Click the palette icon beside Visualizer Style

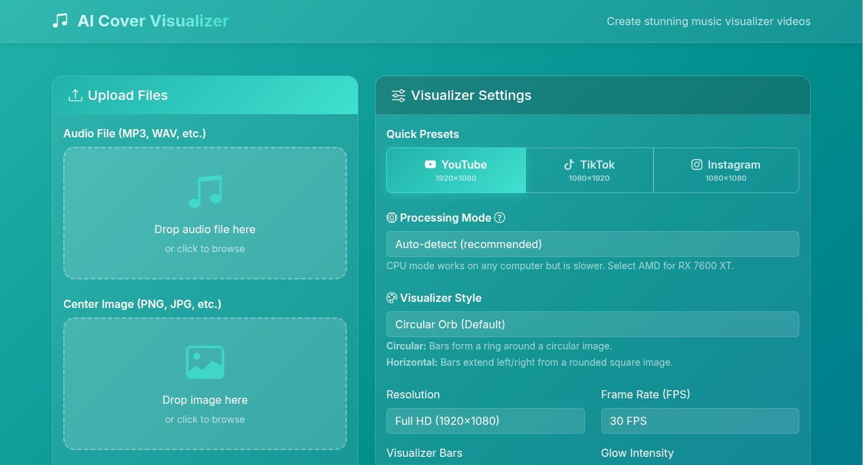392,298
